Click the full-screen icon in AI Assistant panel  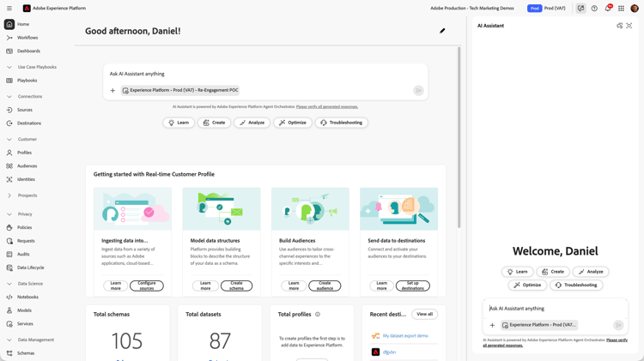pos(629,26)
